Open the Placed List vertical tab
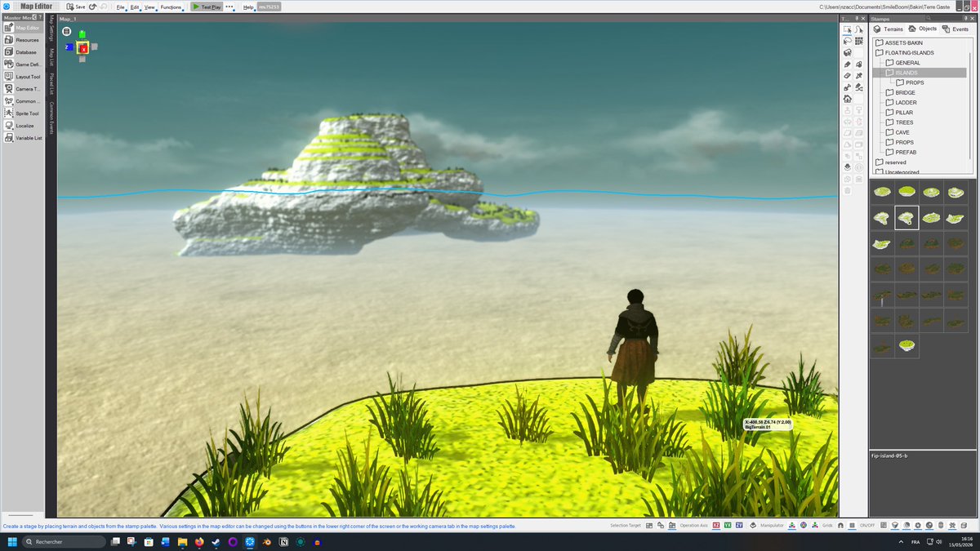 pos(52,84)
